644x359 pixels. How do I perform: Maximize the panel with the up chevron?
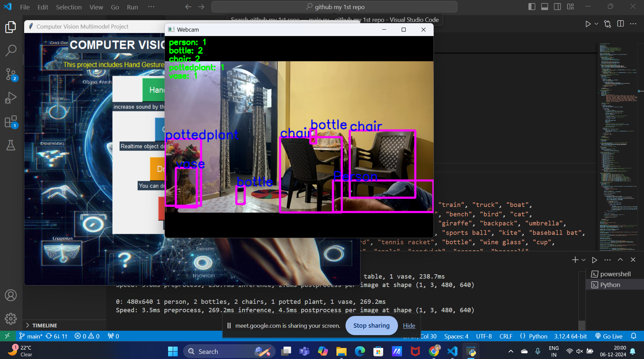pyautogui.click(x=620, y=260)
